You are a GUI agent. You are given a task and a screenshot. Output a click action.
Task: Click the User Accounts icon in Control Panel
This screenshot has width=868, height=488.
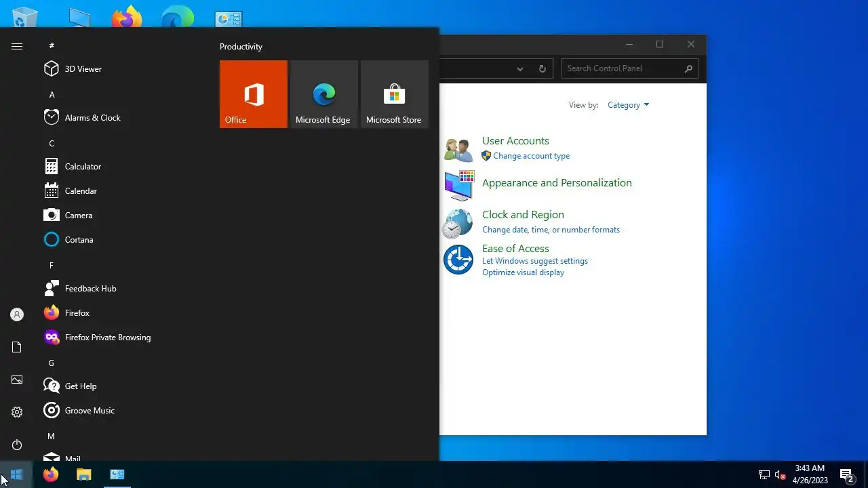coord(458,149)
